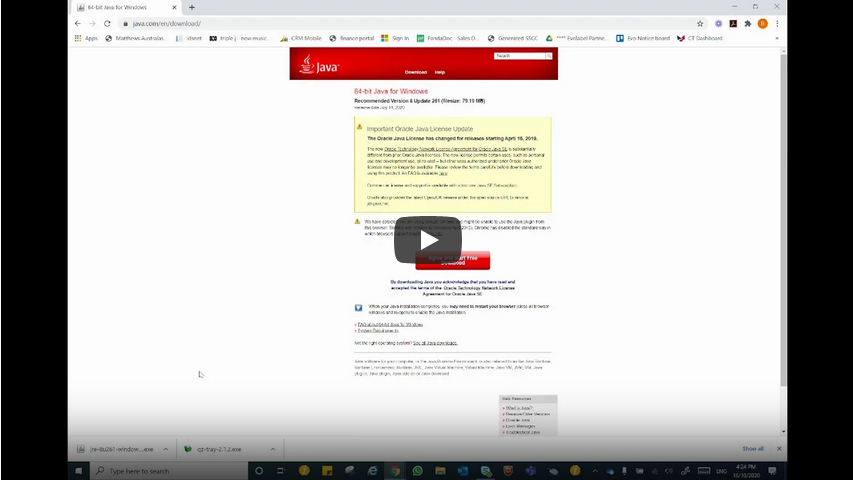Expand options for qz-tray-2.1.2.exe download item
This screenshot has width=853, height=480.
point(273,449)
